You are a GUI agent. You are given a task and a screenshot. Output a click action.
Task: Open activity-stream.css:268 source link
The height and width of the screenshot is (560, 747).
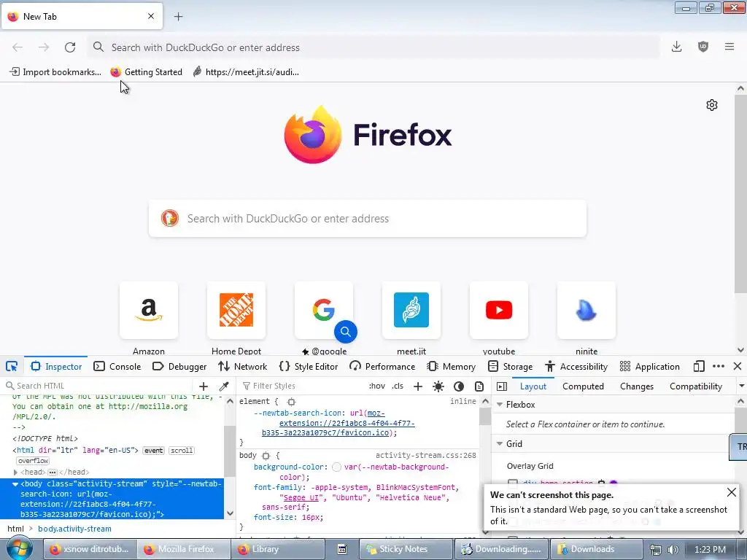[x=425, y=456]
